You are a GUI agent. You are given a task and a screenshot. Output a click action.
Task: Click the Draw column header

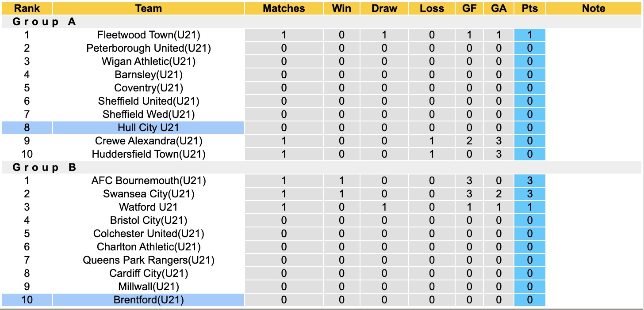point(384,8)
